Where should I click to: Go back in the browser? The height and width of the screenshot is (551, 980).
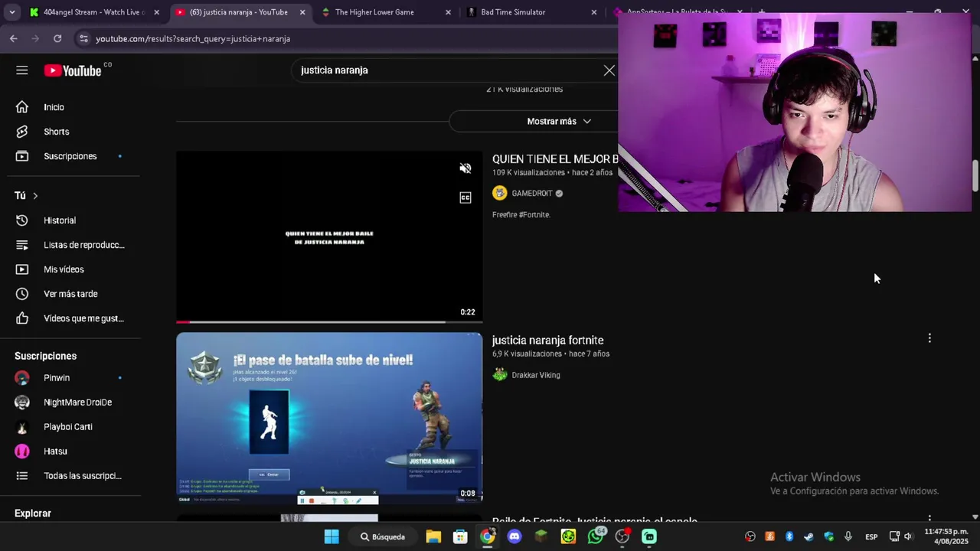14,38
